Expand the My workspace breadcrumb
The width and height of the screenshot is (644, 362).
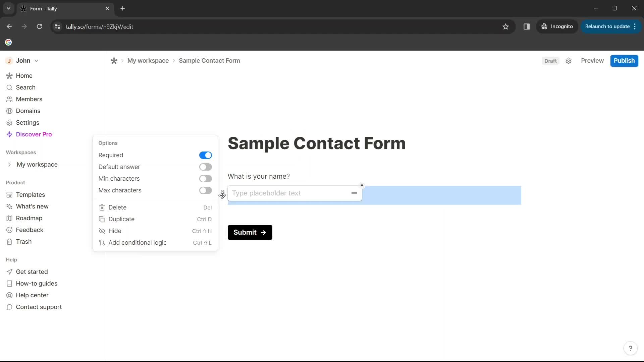[148, 61]
